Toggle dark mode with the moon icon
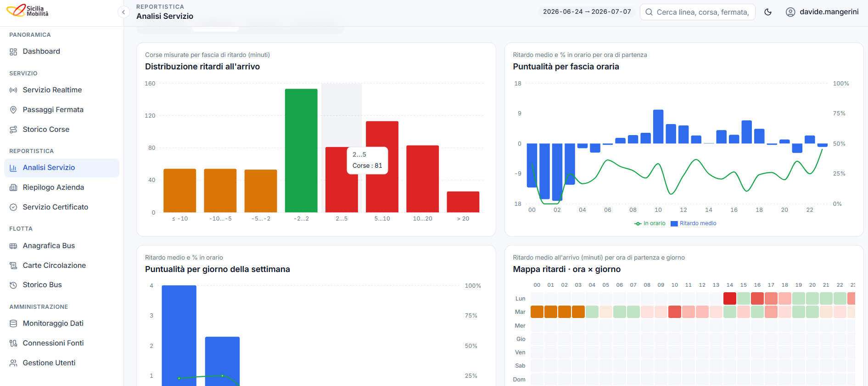Image resolution: width=868 pixels, height=386 pixels. (768, 12)
